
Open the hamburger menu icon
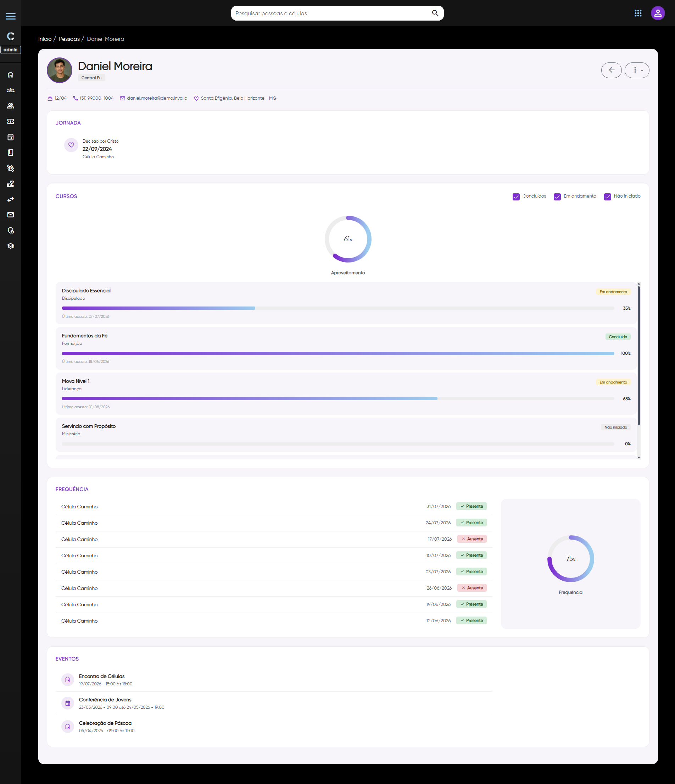pyautogui.click(x=11, y=16)
